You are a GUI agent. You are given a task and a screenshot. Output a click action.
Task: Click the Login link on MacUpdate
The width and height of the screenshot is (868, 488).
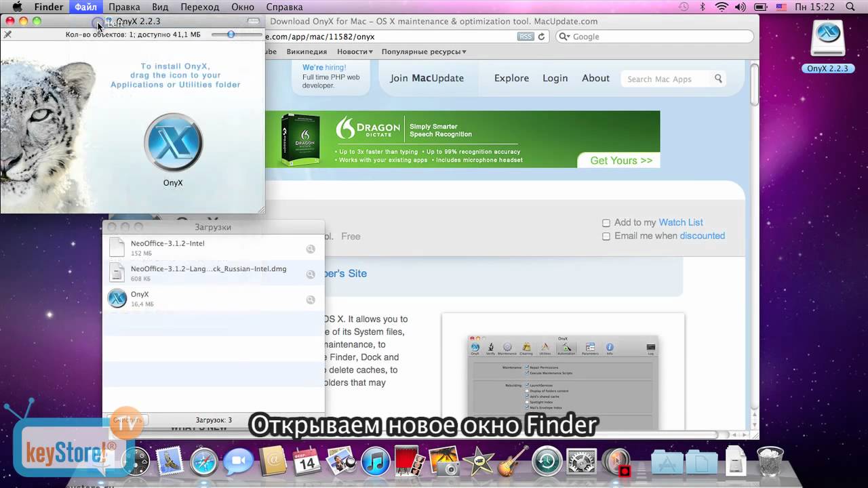(555, 78)
